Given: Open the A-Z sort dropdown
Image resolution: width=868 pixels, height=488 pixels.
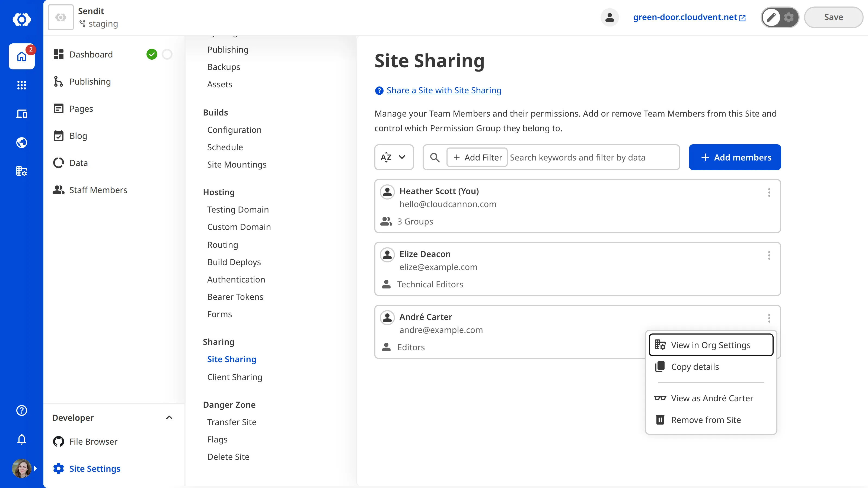Looking at the screenshot, I should point(394,157).
